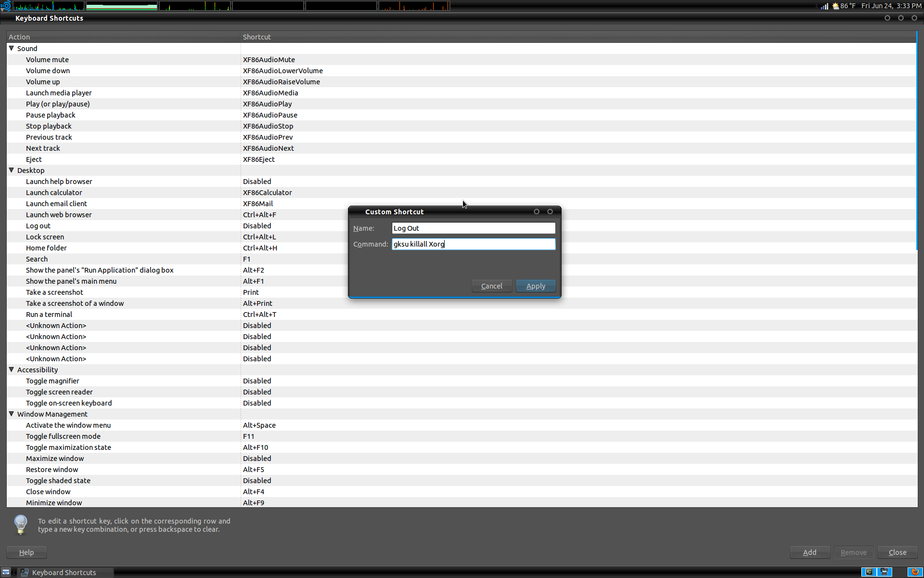The height and width of the screenshot is (578, 924).
Task: Click the Command text field in dialog
Action: tap(474, 244)
